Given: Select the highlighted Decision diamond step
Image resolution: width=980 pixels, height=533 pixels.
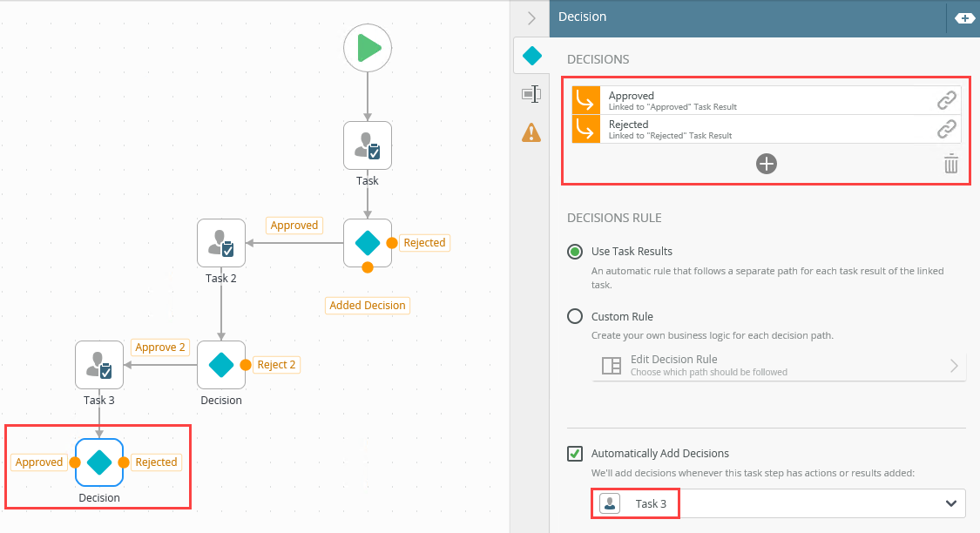Looking at the screenshot, I should (x=99, y=462).
